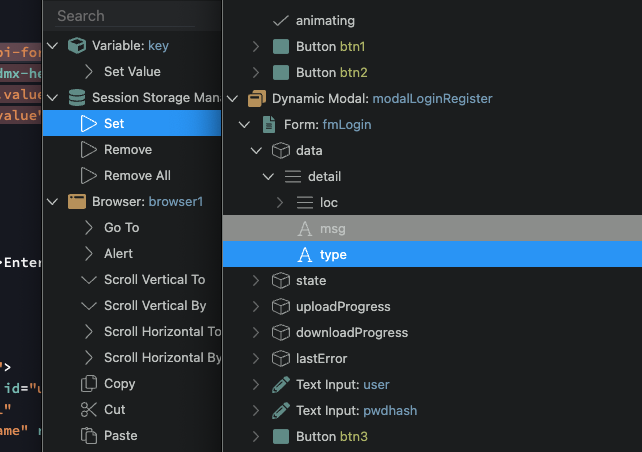
Task: Expand the state object node
Action: click(x=256, y=280)
